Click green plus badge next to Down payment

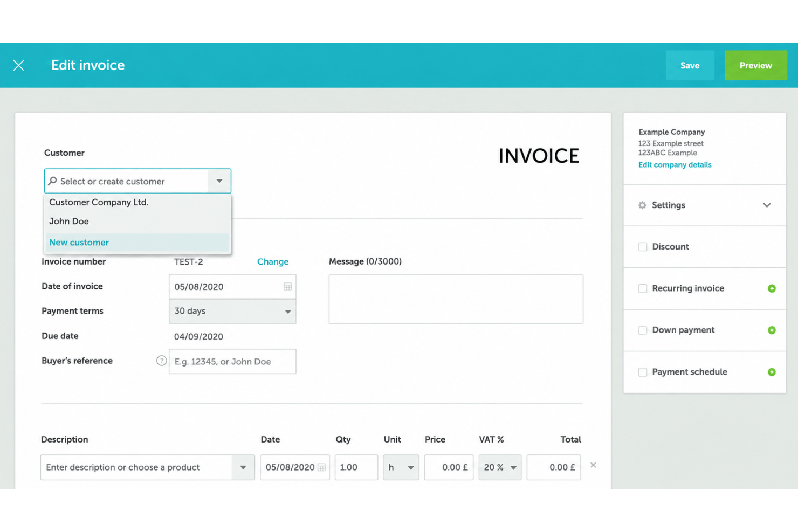772,330
